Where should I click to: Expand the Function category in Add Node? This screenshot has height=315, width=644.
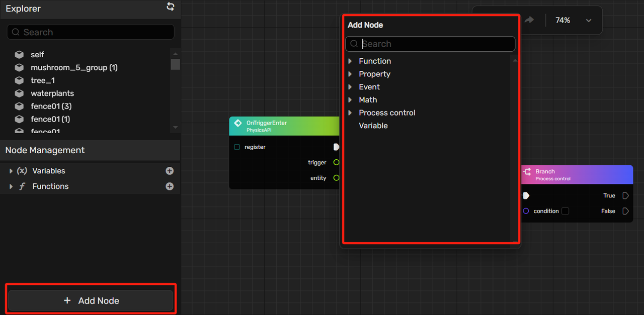coord(351,61)
